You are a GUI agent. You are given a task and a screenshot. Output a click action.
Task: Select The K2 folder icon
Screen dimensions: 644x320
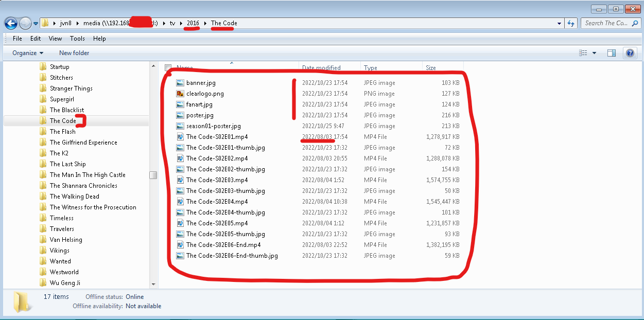[x=43, y=153]
